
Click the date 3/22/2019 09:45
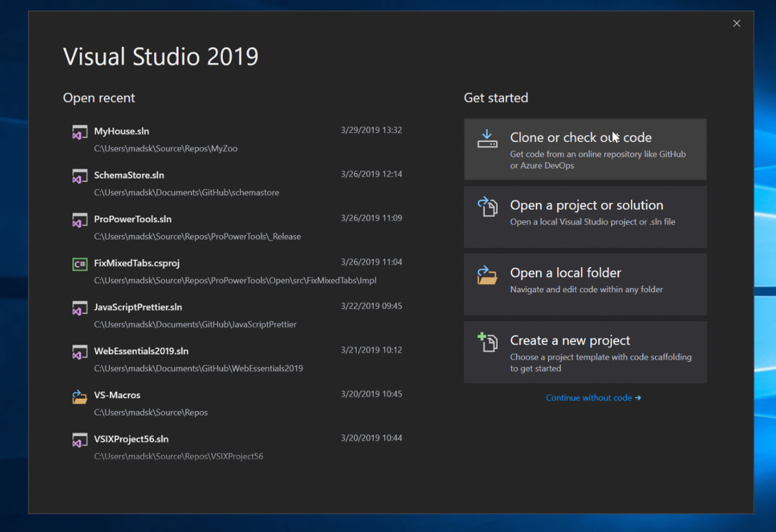coord(371,306)
